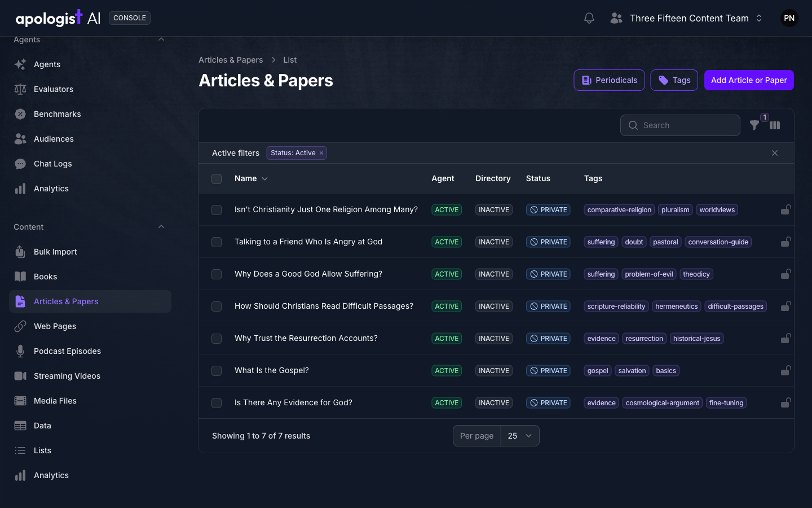
Task: Click the Bulk Import icon
Action: point(20,252)
